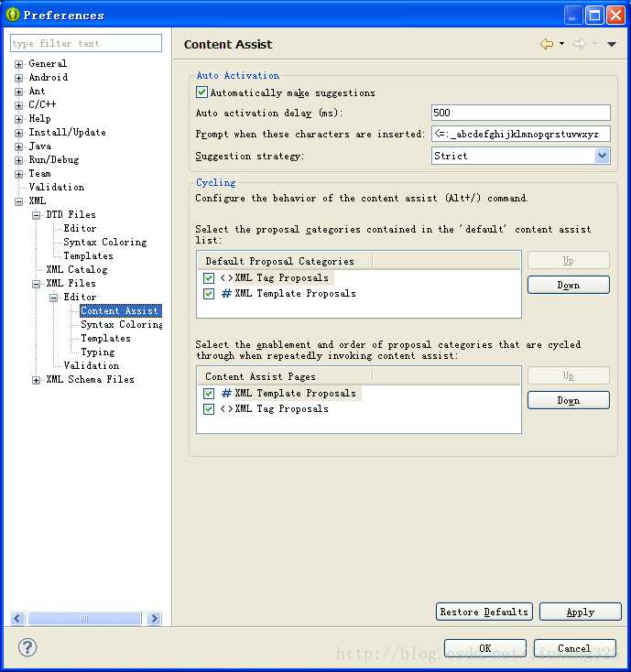Expand the Ant preferences node

pos(18,92)
